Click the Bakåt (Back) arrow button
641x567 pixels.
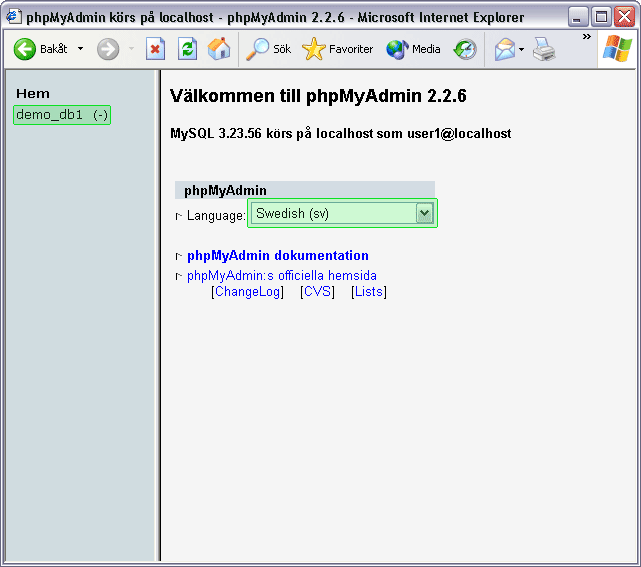coord(26,49)
